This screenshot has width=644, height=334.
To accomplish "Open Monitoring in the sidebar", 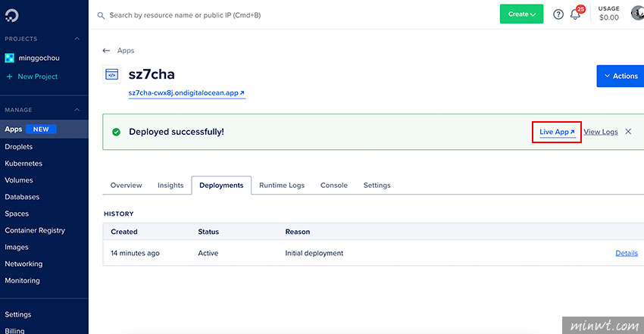I will (x=22, y=281).
